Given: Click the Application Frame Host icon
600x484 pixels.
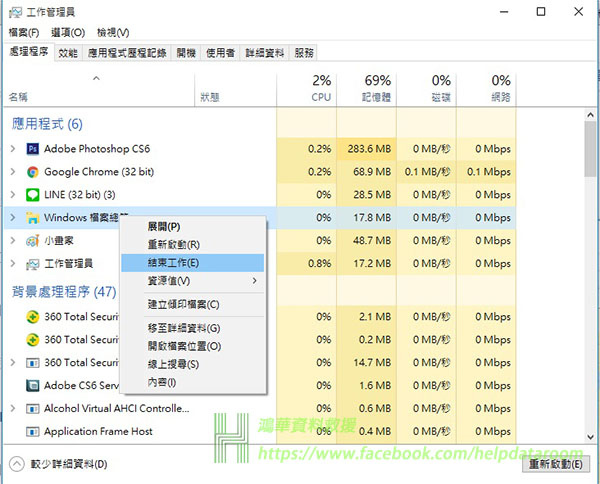Looking at the screenshot, I should coord(33,432).
